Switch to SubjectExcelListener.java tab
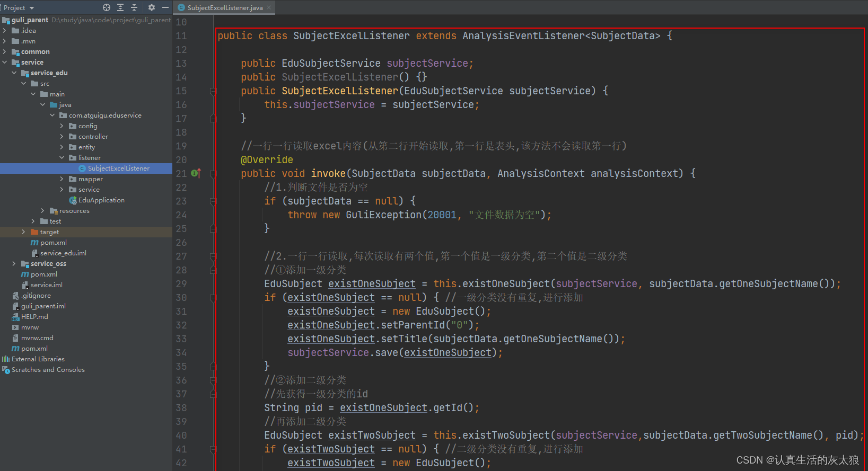The width and height of the screenshot is (868, 471). tap(225, 7)
